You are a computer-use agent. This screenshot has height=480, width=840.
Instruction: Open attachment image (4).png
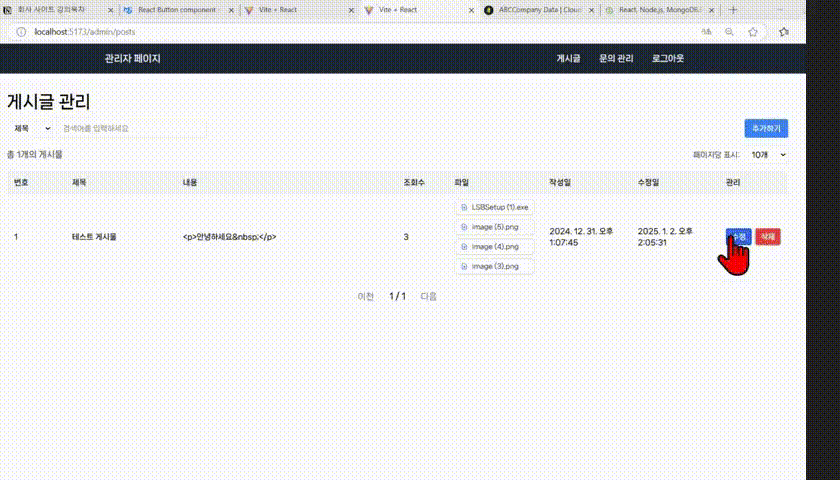coord(494,247)
